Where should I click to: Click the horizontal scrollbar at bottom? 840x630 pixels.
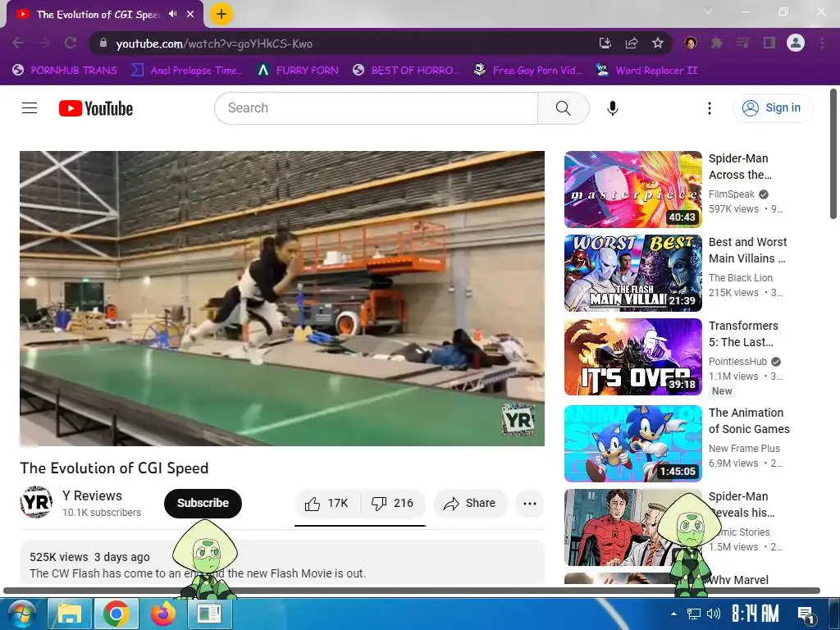pos(412,591)
